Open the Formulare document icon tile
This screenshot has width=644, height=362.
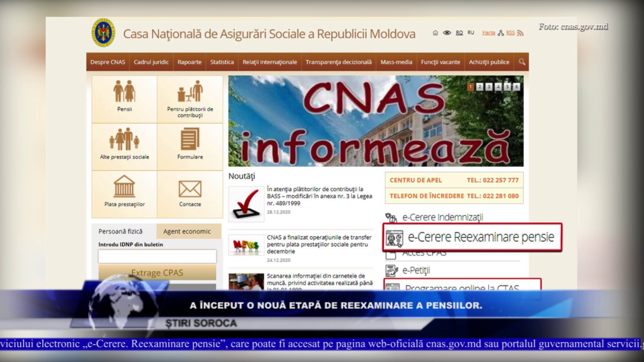190,143
